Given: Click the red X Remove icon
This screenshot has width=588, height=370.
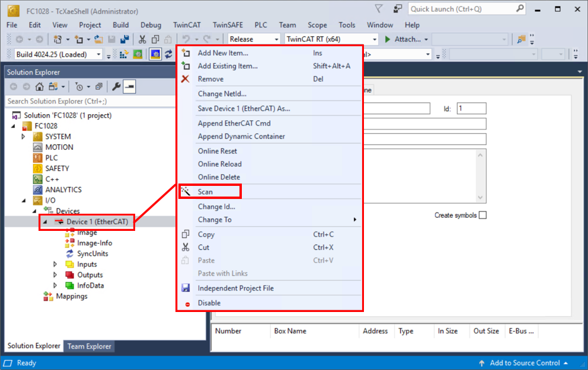Looking at the screenshot, I should tap(186, 79).
